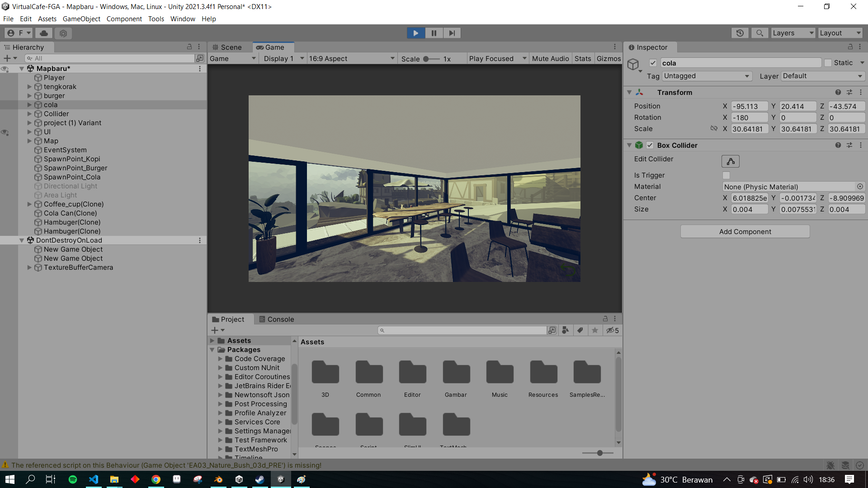
Task: Expand the Player object in Hierarchy
Action: click(x=29, y=77)
